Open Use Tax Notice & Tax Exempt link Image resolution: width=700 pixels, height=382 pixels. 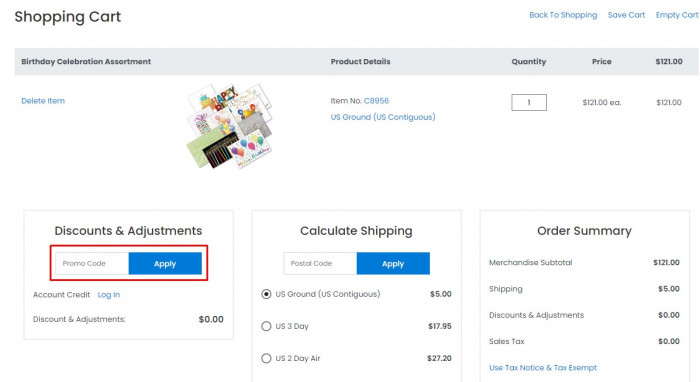tap(543, 368)
